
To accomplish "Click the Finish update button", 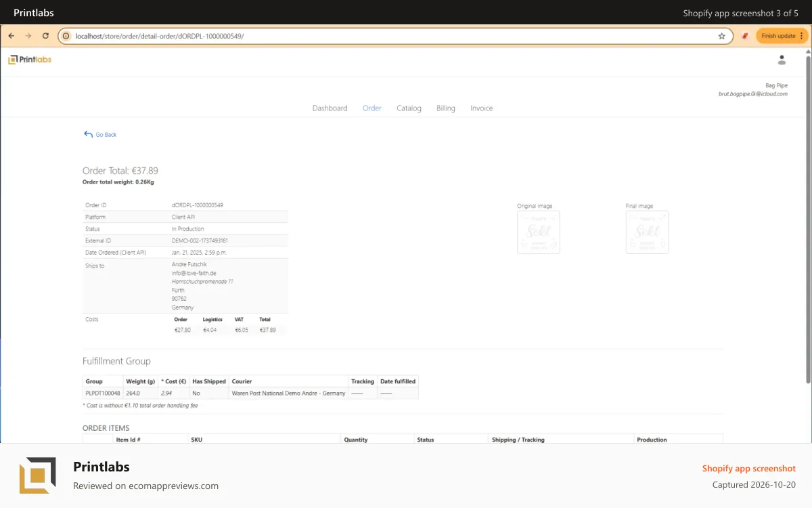I will tap(782, 36).
